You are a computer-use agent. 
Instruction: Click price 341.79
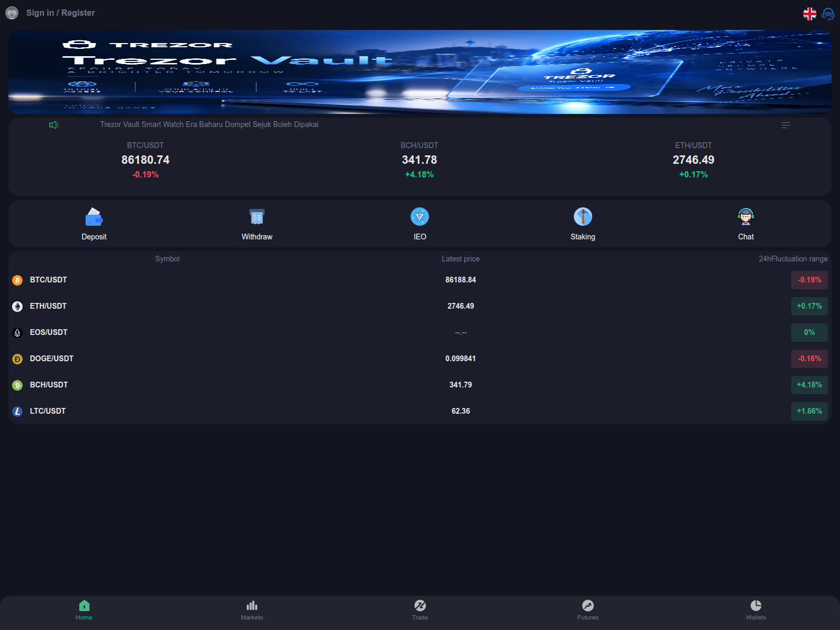460,385
